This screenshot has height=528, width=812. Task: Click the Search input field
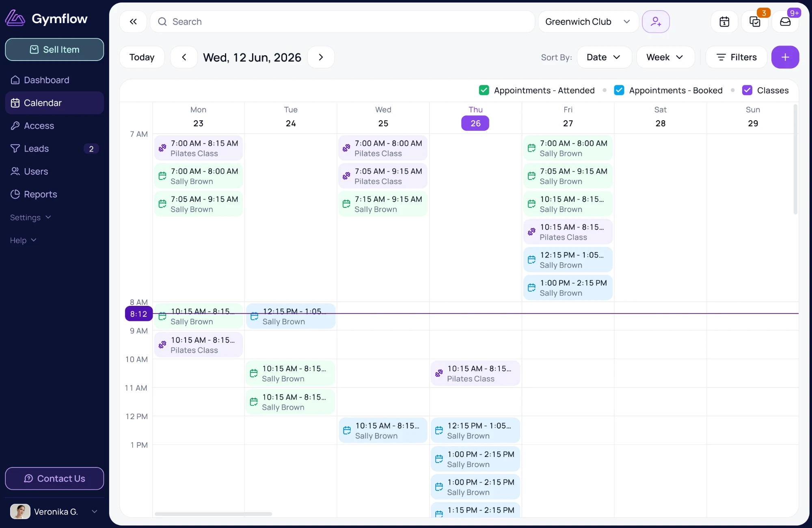pos(342,22)
